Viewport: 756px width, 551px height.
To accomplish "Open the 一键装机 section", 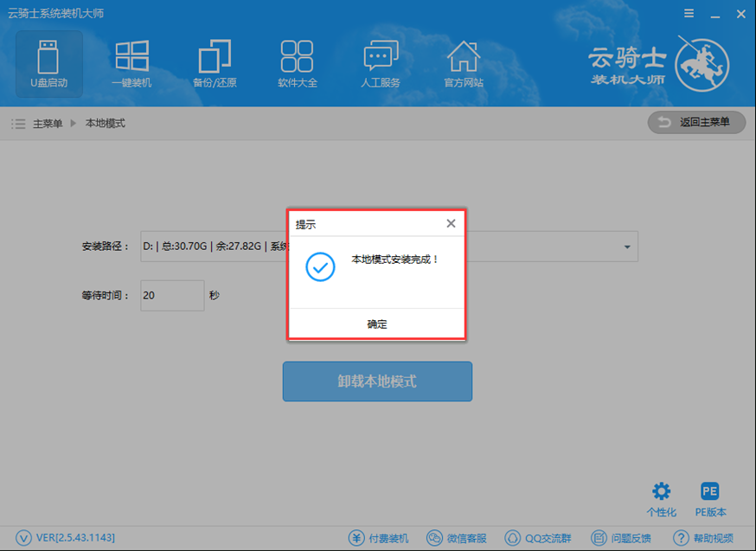I will pos(131,64).
